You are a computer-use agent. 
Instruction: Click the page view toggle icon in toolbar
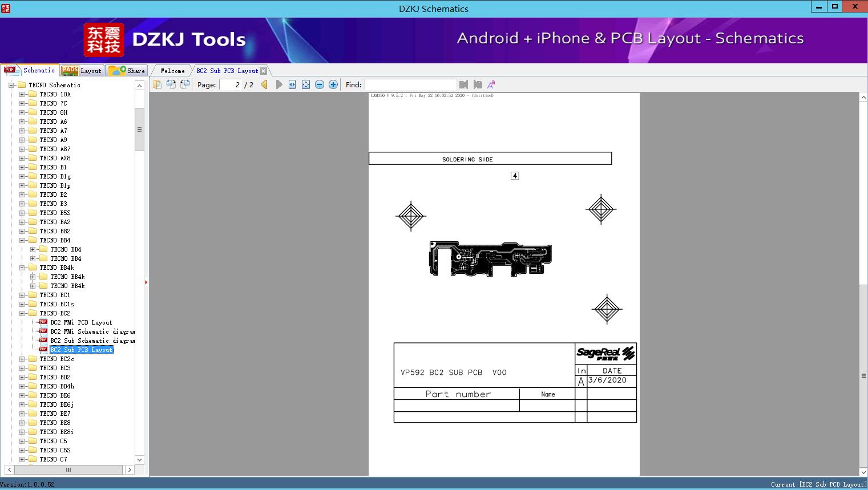(158, 84)
